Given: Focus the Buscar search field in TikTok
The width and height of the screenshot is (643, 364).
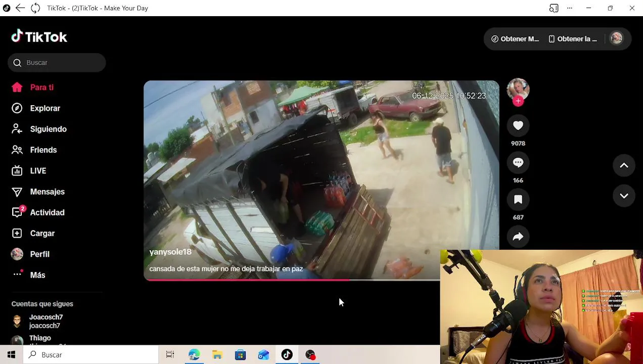Looking at the screenshot, I should [57, 63].
